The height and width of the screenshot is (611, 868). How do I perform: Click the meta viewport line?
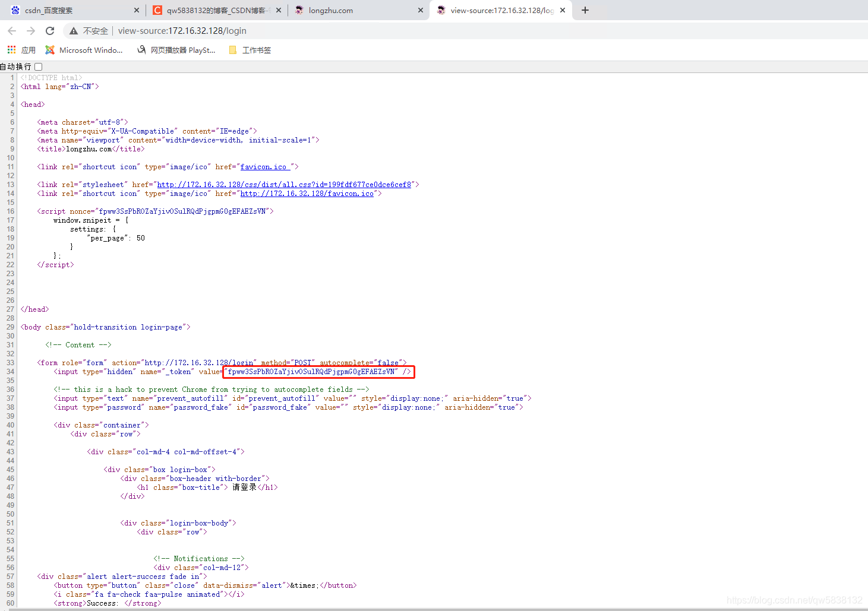(x=178, y=140)
